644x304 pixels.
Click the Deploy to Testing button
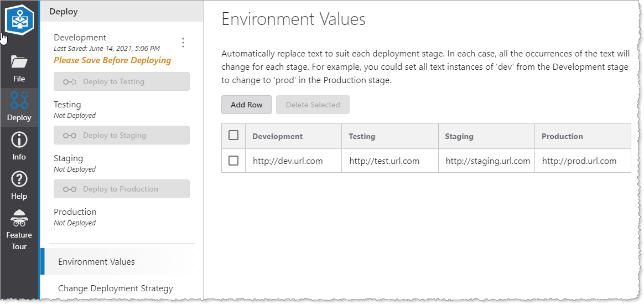point(122,81)
